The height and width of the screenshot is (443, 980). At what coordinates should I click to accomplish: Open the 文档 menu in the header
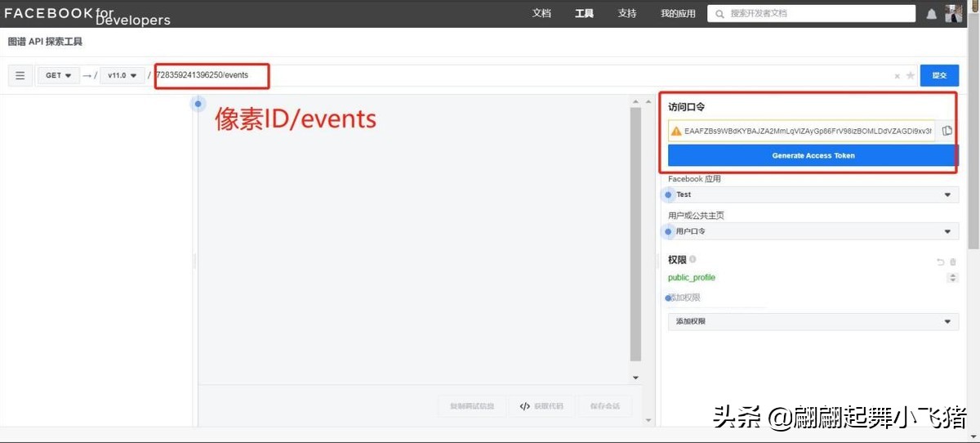click(541, 13)
